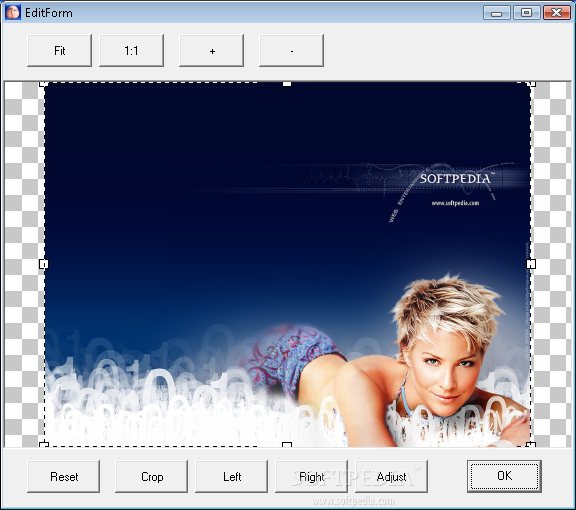Maximize the EditForm window
576x510 pixels.
526,13
